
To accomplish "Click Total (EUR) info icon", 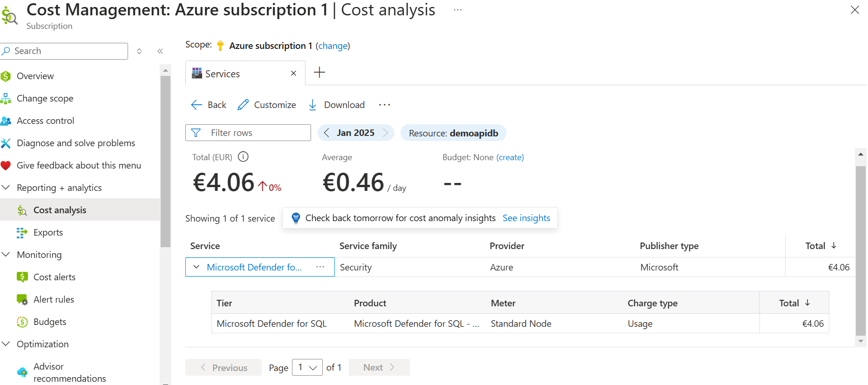I will click(x=243, y=157).
